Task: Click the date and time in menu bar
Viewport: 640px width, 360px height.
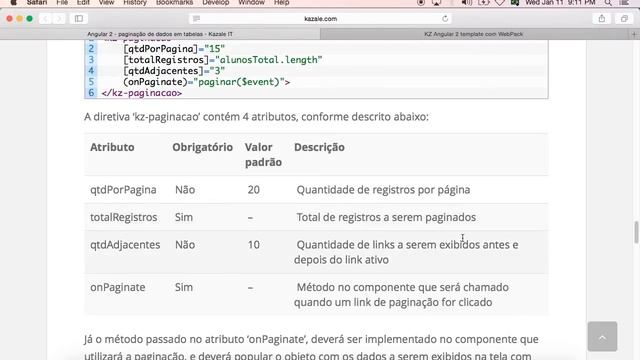Action: (x=560, y=2)
